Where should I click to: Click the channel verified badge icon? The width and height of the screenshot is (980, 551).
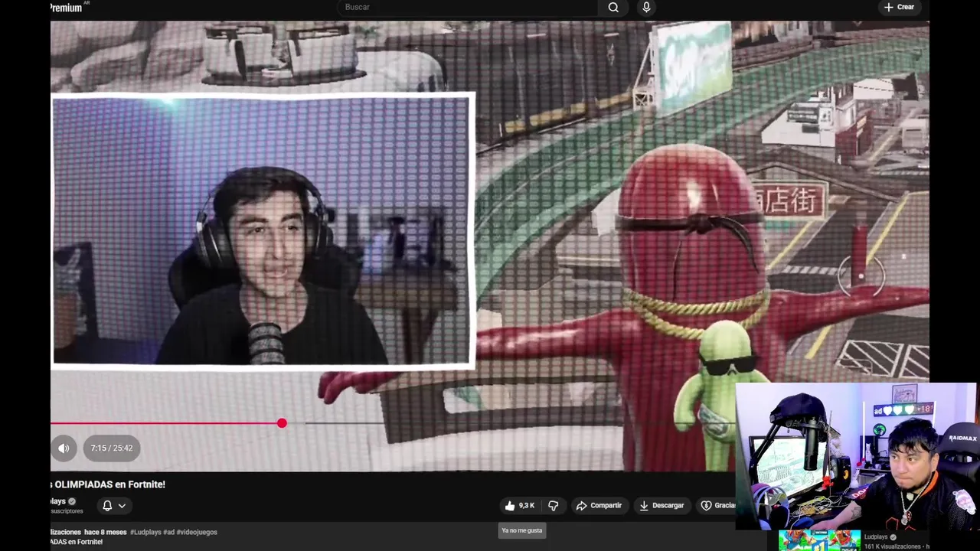click(x=72, y=502)
